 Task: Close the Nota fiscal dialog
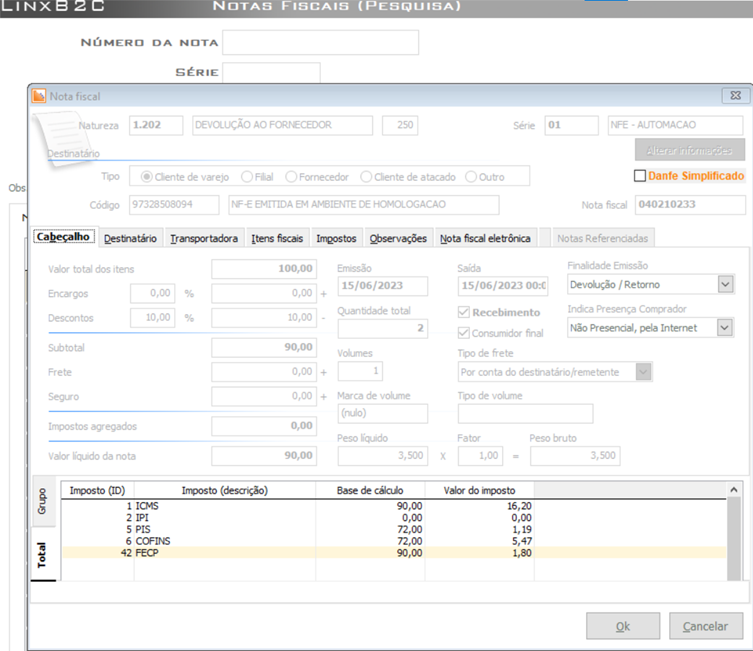pos(735,96)
